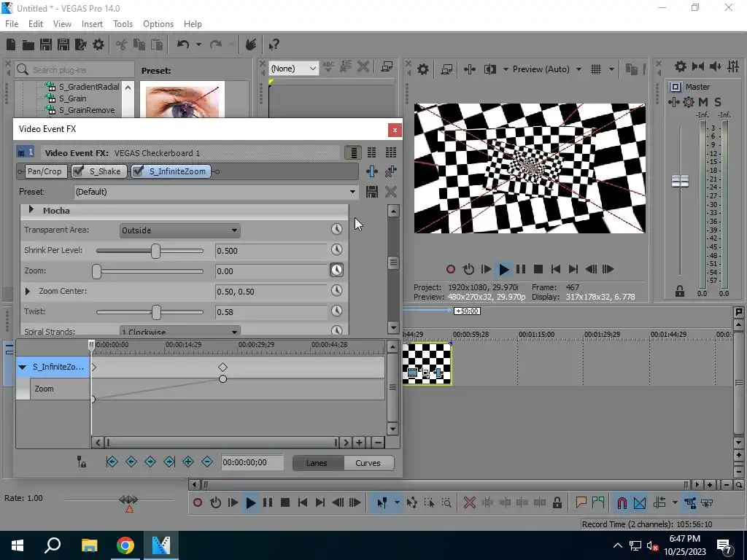Open the Options menu

click(158, 24)
